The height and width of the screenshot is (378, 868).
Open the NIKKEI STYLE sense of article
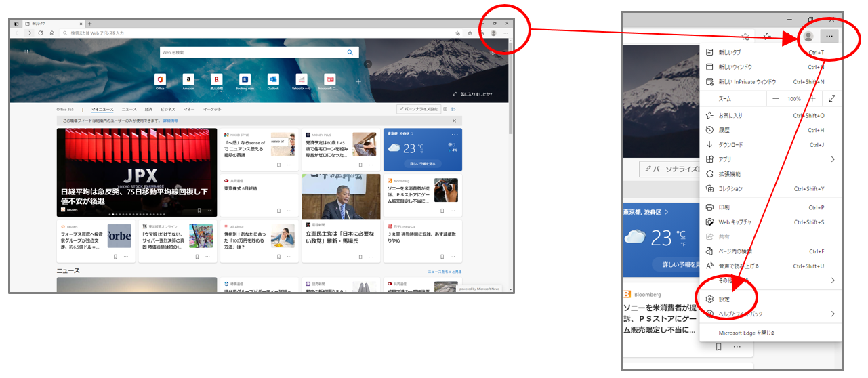pyautogui.click(x=260, y=150)
